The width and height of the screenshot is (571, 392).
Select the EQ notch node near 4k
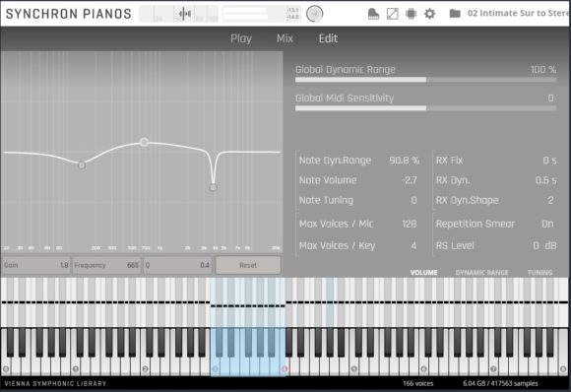coord(213,187)
